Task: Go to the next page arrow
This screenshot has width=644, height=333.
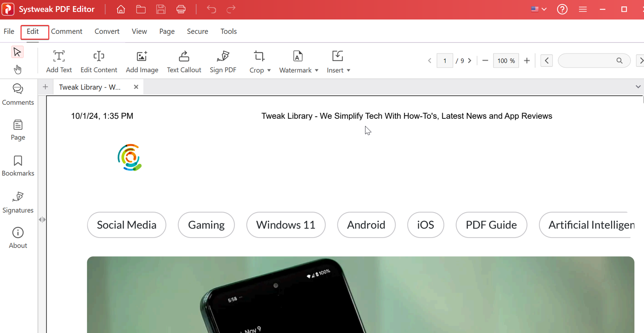Action: pyautogui.click(x=469, y=61)
